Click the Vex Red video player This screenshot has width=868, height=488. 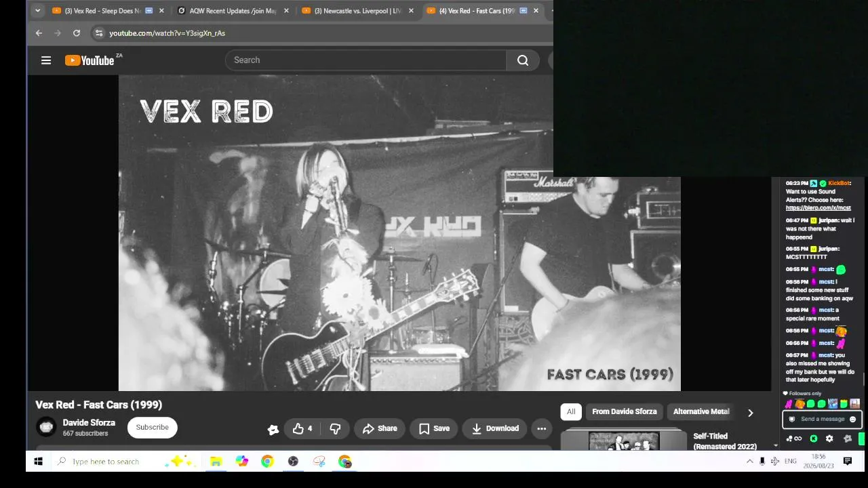coord(399,232)
